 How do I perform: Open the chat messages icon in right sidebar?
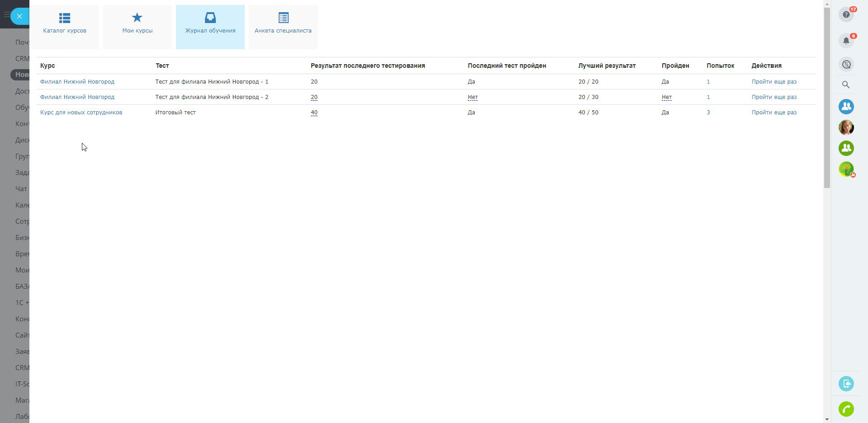(x=846, y=64)
